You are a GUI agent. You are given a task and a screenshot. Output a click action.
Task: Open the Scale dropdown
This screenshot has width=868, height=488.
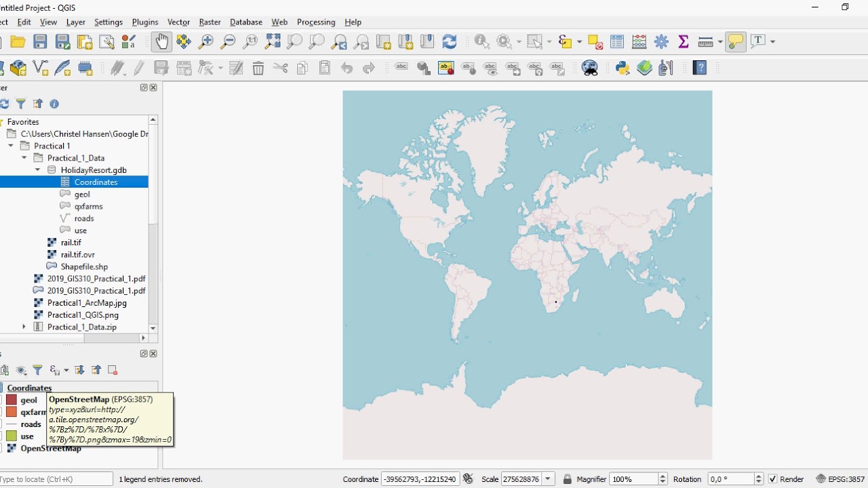[548, 479]
